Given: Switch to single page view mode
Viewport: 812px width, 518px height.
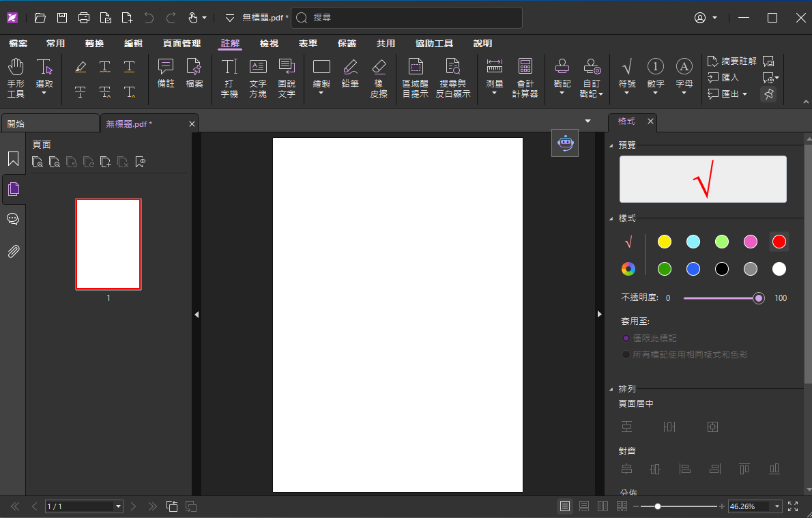Looking at the screenshot, I should 564,506.
